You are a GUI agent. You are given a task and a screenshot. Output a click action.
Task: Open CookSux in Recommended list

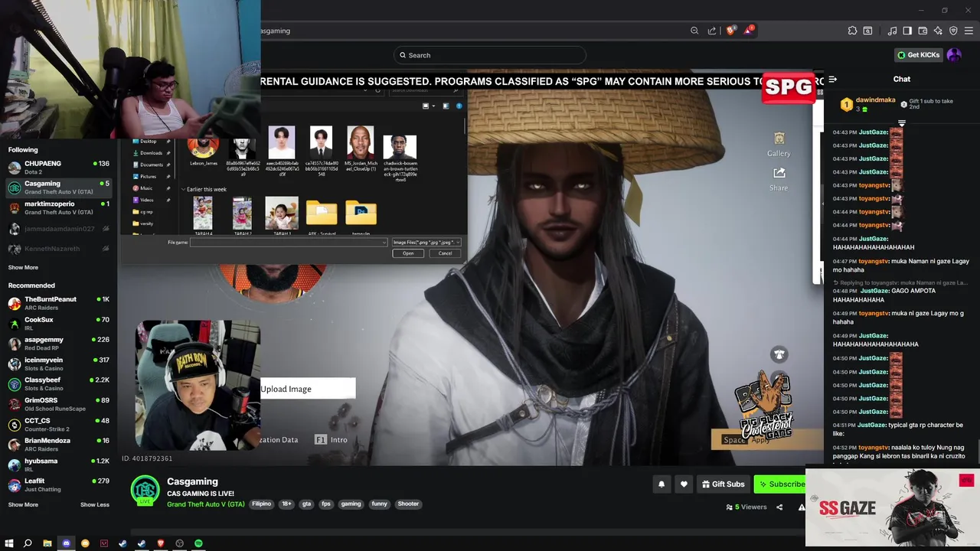(59, 323)
